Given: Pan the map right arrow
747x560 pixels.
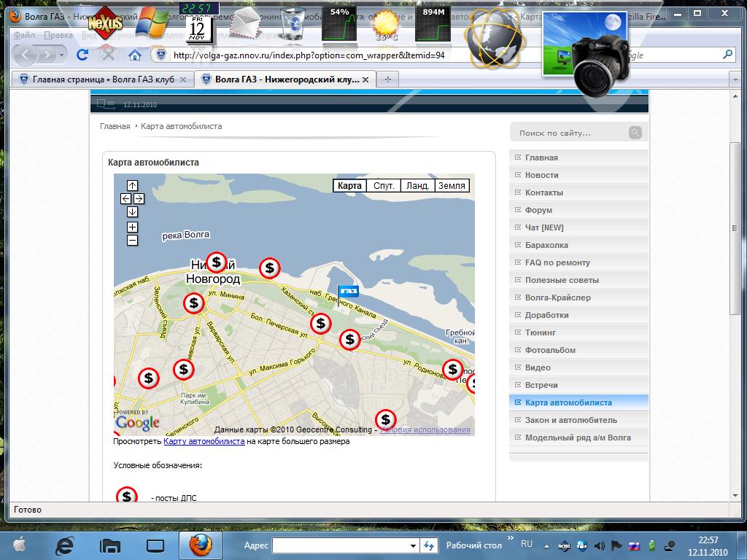Looking at the screenshot, I should (139, 198).
